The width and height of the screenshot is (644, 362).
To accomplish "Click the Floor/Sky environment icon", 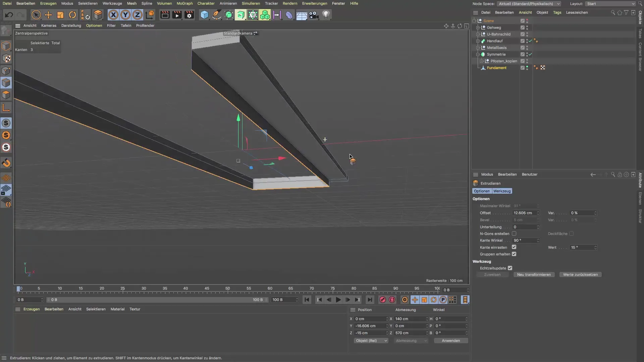I will (x=302, y=15).
